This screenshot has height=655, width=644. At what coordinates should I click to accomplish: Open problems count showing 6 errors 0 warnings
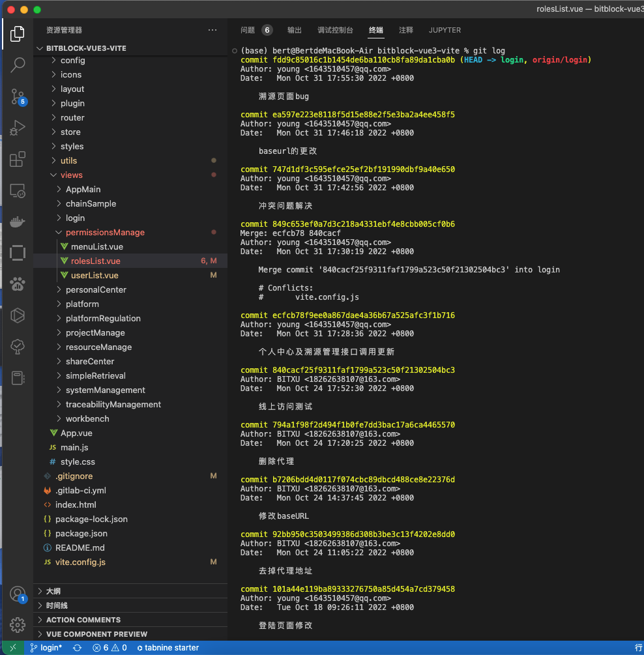[110, 647]
